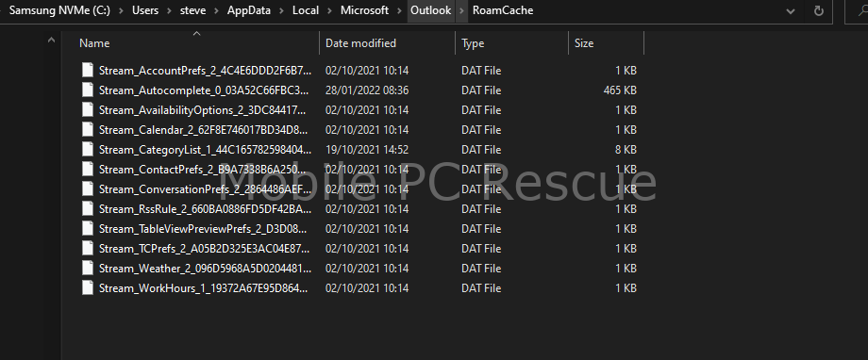
Task: Click the Stream_AvailabilityOptions file icon
Action: click(88, 110)
